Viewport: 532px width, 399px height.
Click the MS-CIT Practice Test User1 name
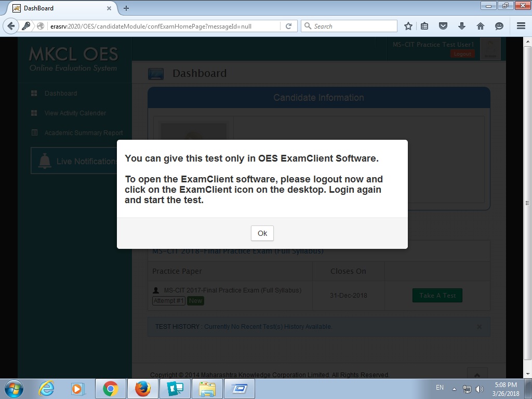433,45
